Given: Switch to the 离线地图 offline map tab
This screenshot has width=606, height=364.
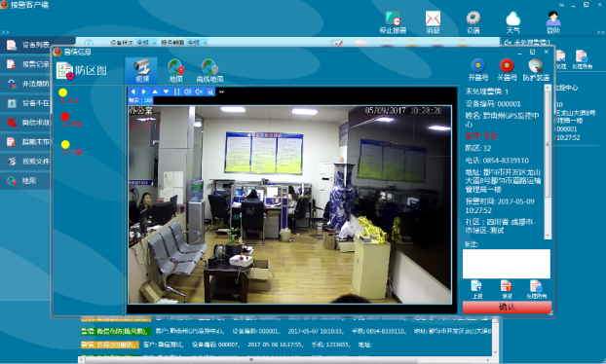Looking at the screenshot, I should pyautogui.click(x=209, y=70).
